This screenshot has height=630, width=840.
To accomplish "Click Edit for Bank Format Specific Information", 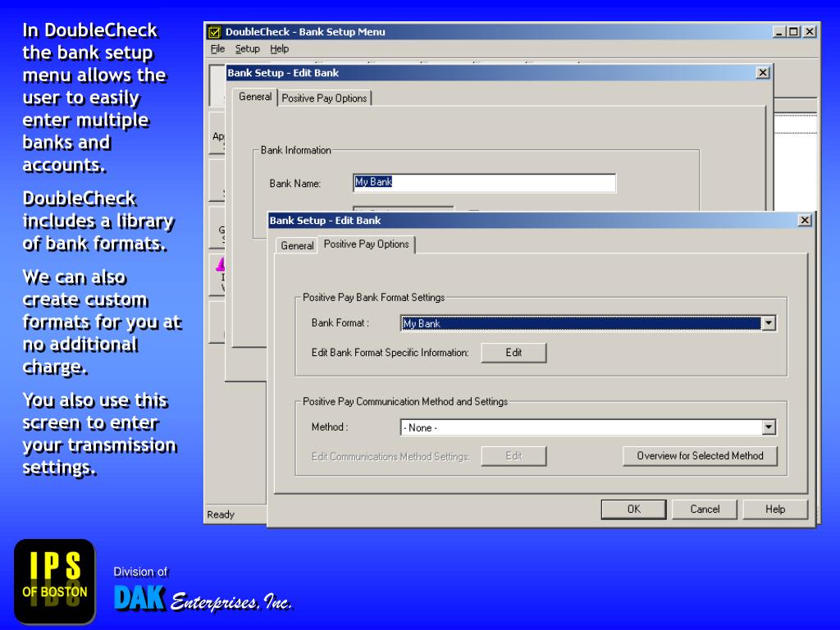I will (x=514, y=353).
